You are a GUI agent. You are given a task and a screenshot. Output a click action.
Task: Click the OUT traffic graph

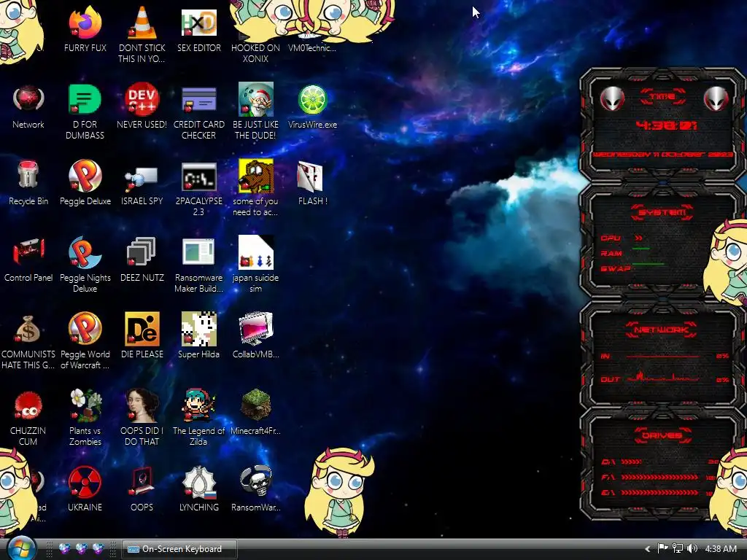(x=662, y=377)
